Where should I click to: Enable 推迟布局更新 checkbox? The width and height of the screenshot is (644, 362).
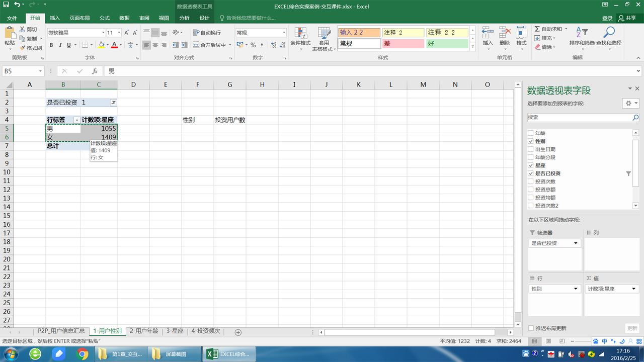click(x=531, y=328)
